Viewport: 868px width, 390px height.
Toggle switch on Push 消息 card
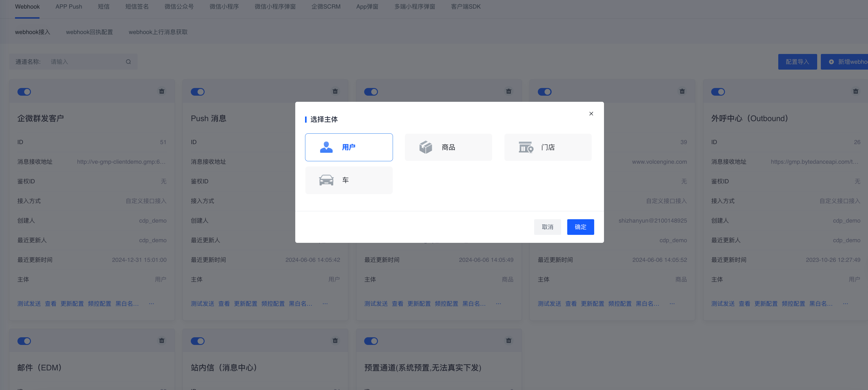(x=198, y=92)
